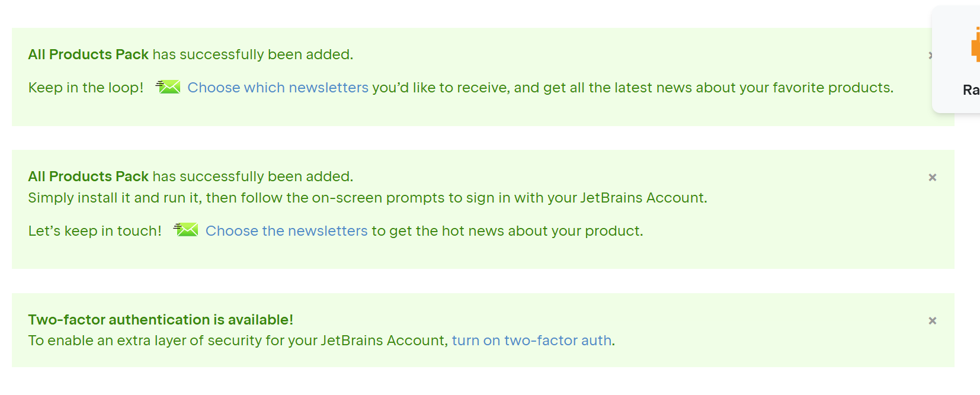Click the envelope icon beside Let's keep in touch
The width and height of the screenshot is (980, 395).
[x=186, y=230]
